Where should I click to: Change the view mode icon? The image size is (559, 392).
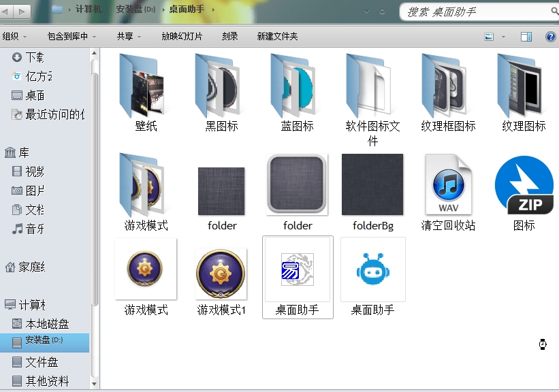click(x=489, y=36)
